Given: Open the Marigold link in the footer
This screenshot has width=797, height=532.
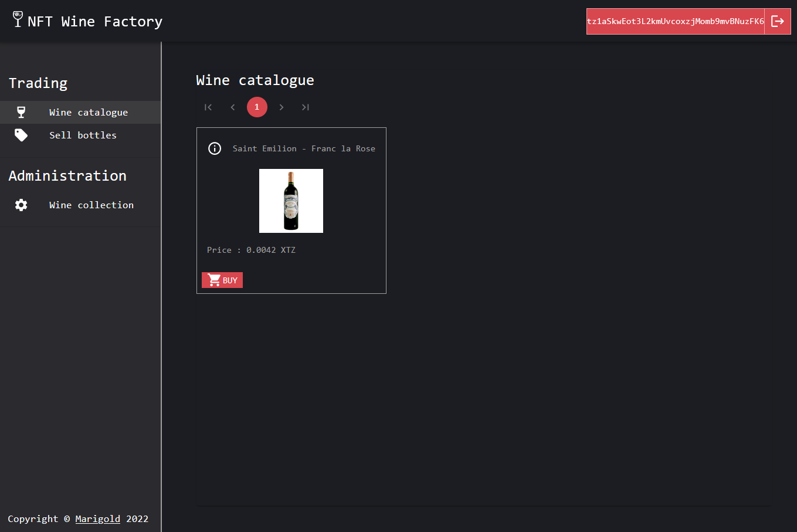Looking at the screenshot, I should 97,519.
